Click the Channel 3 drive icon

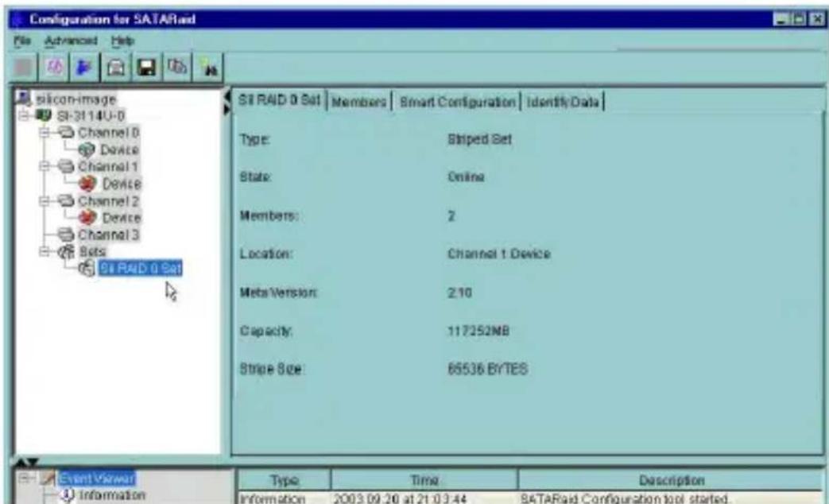pyautogui.click(x=65, y=235)
